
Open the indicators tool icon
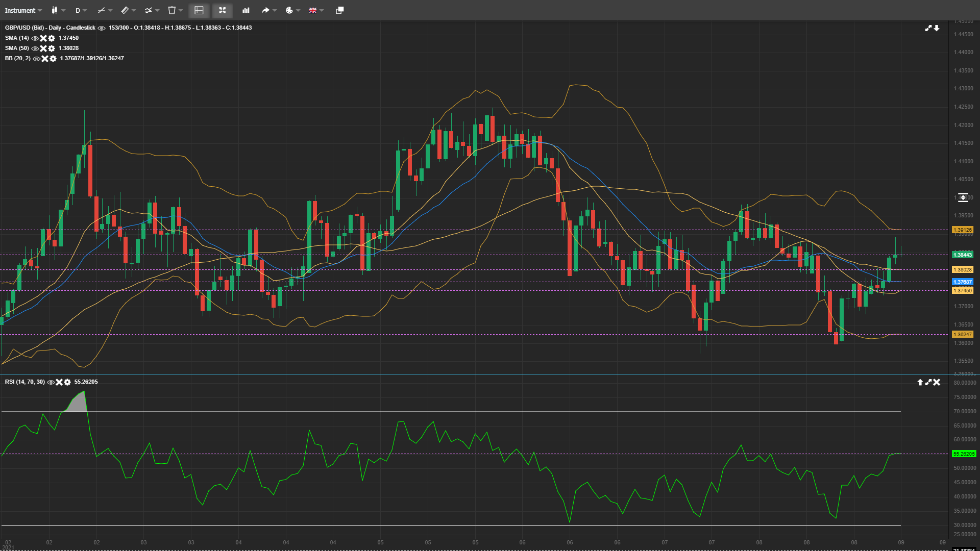tap(148, 10)
